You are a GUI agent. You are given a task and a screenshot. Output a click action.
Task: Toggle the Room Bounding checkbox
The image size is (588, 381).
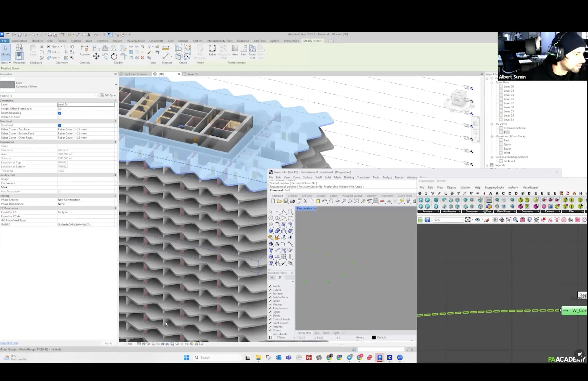pos(60,113)
